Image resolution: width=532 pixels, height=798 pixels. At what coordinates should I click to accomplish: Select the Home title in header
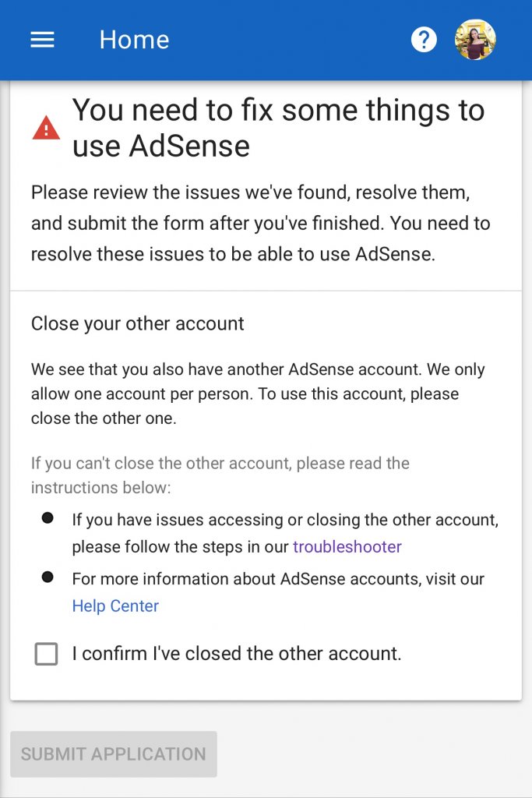coord(134,40)
